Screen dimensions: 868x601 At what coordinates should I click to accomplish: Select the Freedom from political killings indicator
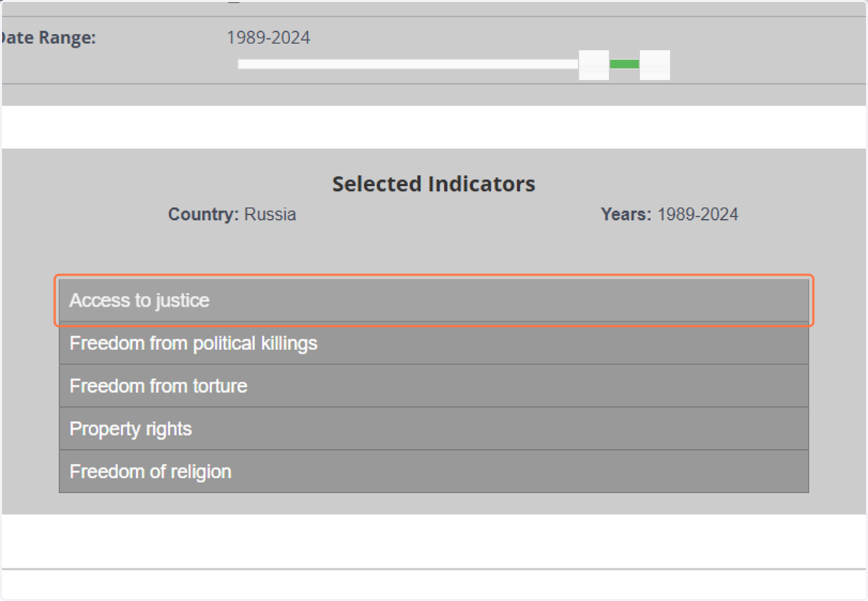point(433,343)
